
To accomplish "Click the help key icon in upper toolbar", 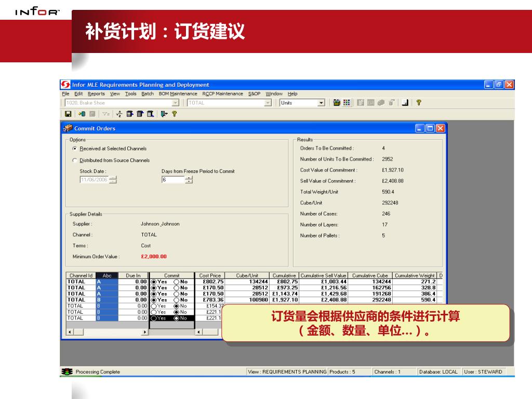I will pyautogui.click(x=419, y=102).
